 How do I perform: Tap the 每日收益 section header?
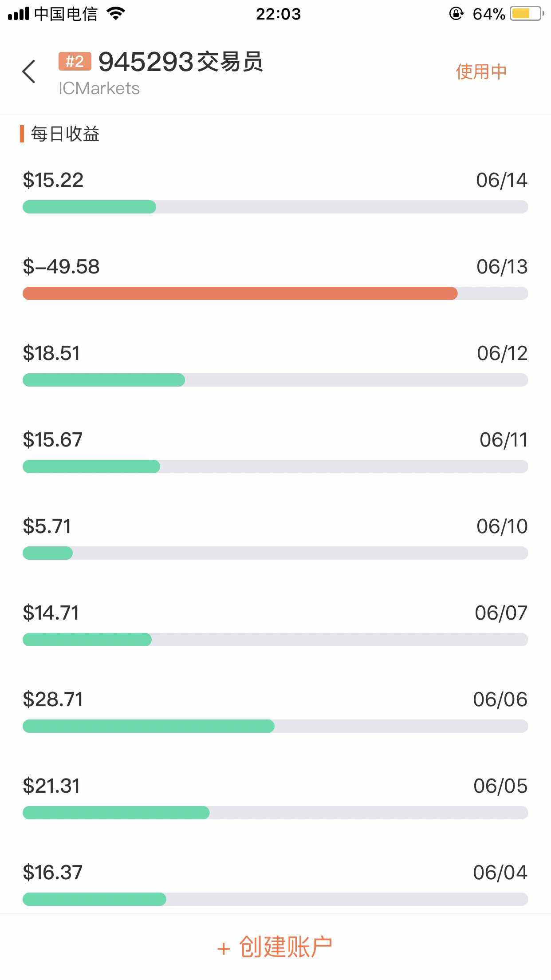pos(65,134)
